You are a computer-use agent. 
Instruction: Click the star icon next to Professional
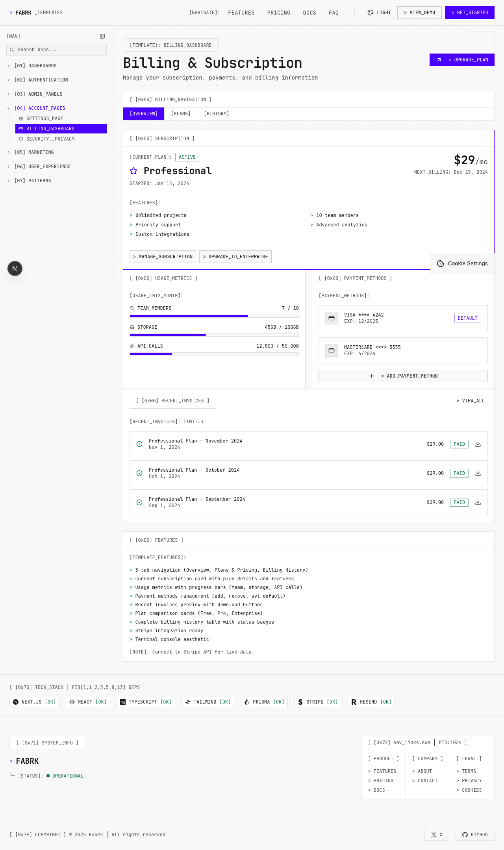pyautogui.click(x=133, y=171)
